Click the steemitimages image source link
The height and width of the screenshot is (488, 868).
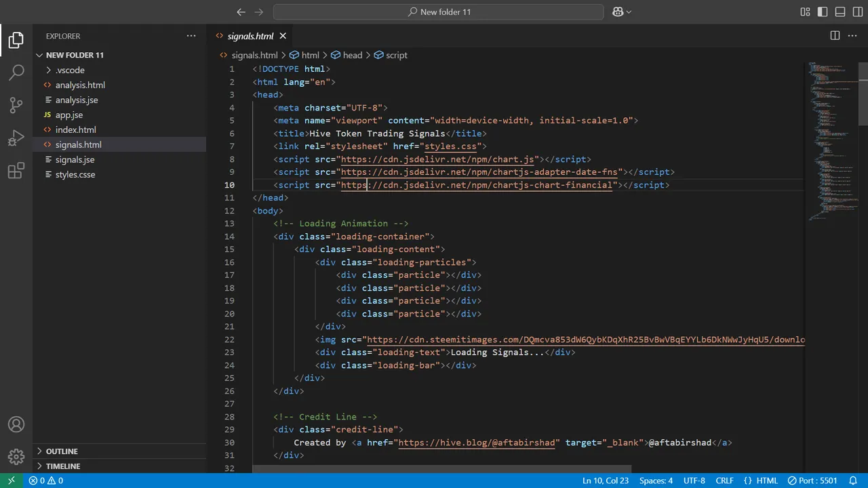coord(585,340)
